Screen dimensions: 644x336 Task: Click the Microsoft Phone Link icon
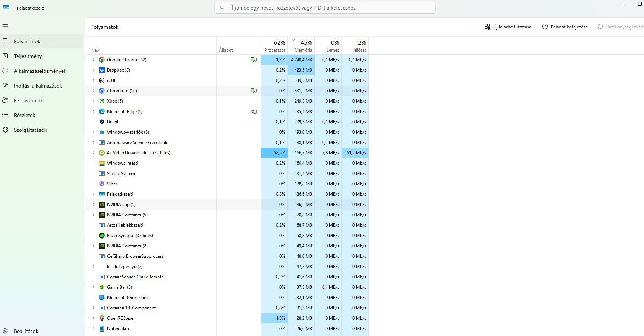[x=102, y=298]
